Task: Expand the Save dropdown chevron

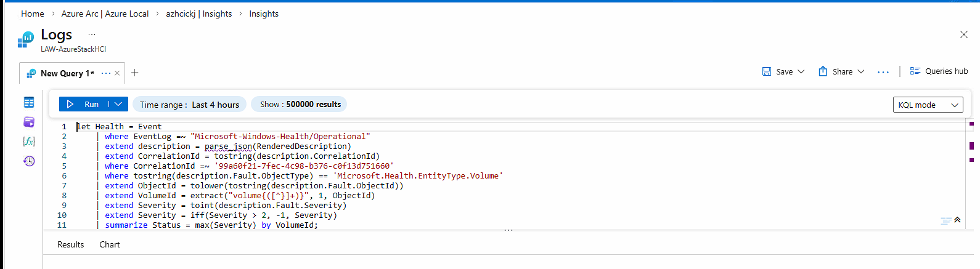Action: tap(801, 71)
